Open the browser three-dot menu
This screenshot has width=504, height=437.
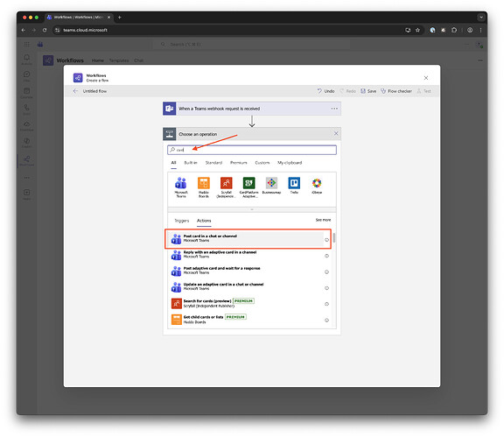point(480,30)
